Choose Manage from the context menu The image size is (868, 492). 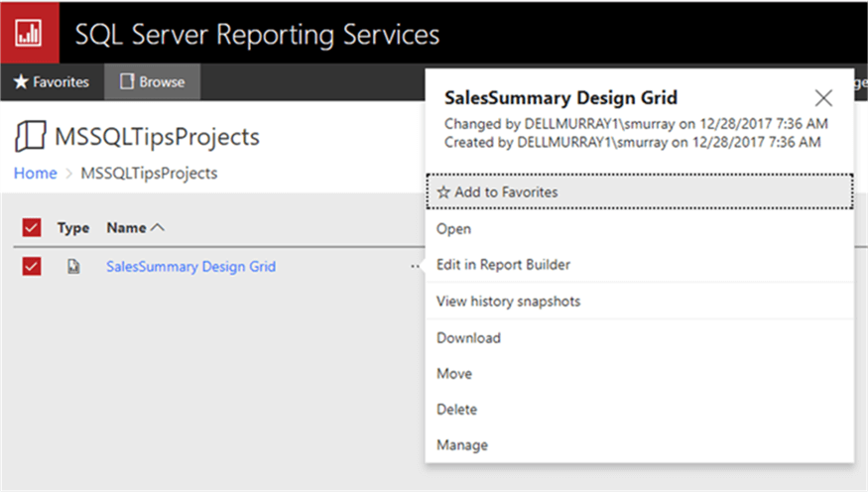640,445
